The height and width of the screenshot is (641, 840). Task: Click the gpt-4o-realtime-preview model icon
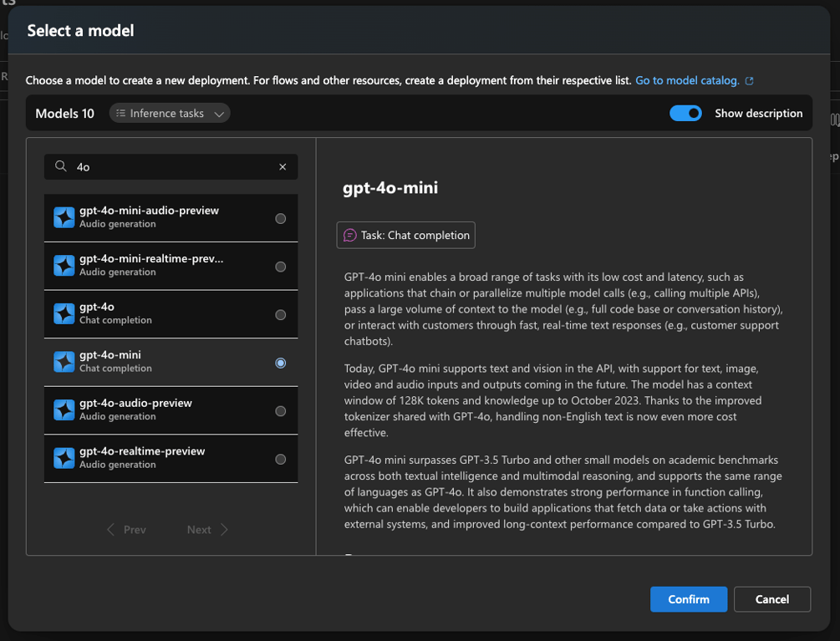coord(64,458)
